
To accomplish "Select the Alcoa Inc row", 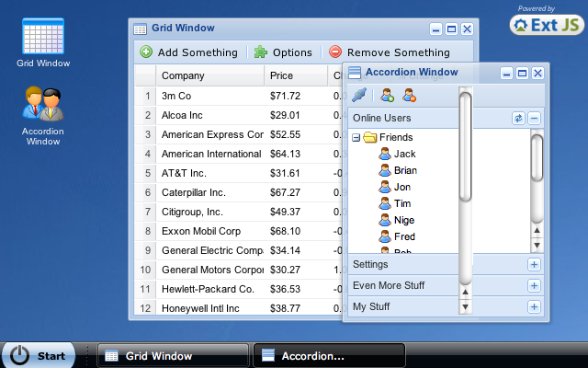I will [x=239, y=115].
